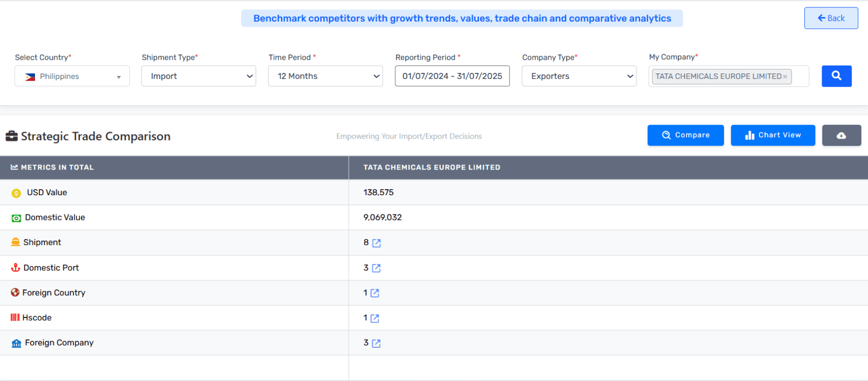Open the Time Period 12 Months dropdown

(325, 76)
